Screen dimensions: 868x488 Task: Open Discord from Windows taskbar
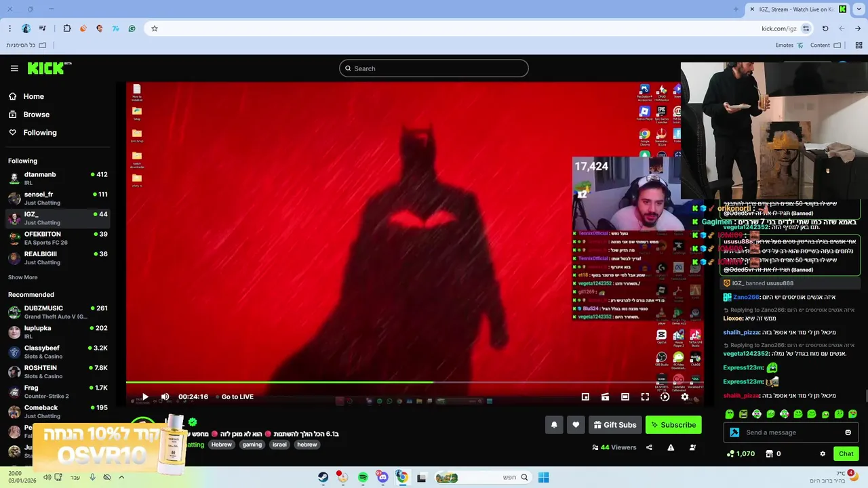pyautogui.click(x=382, y=478)
